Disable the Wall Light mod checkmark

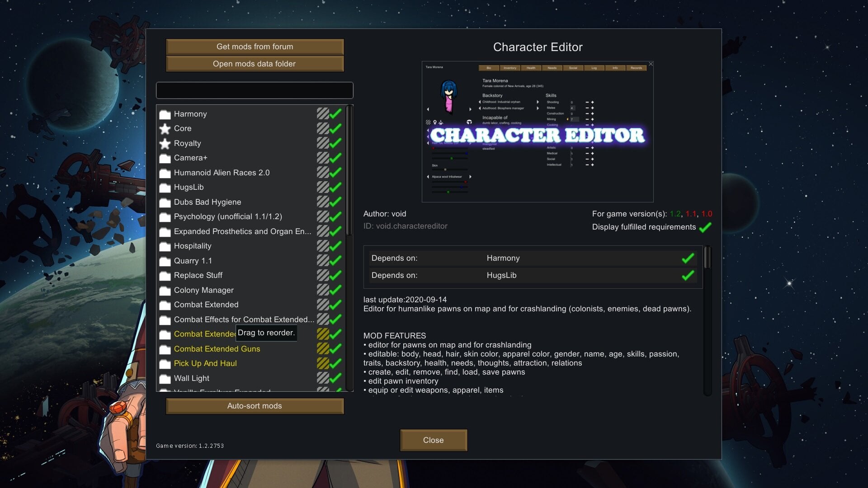[x=335, y=378]
